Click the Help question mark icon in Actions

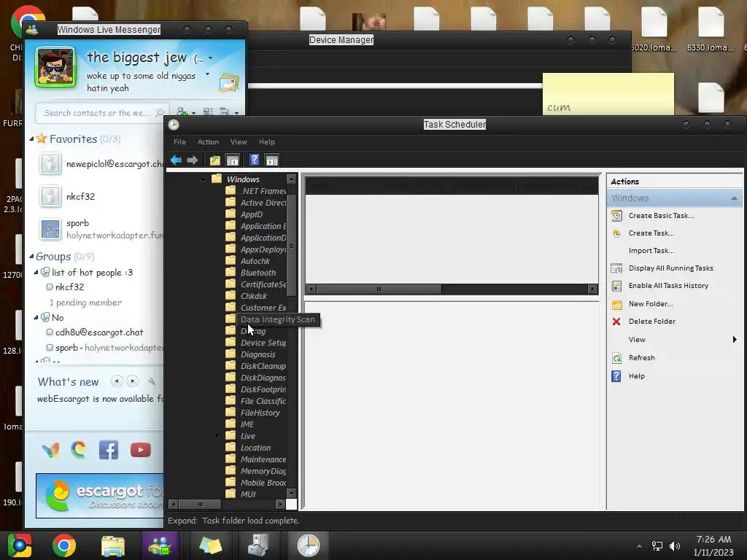tap(616, 376)
